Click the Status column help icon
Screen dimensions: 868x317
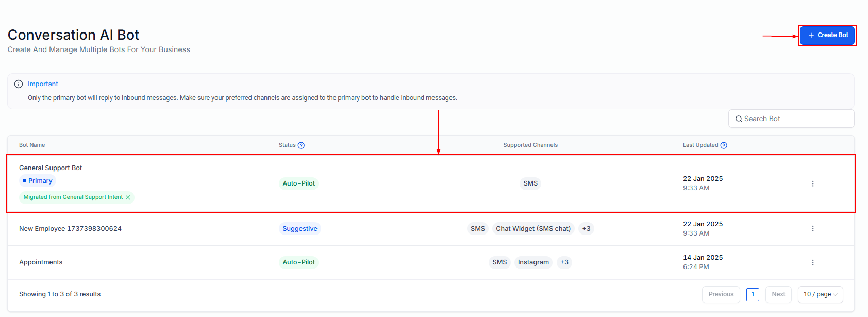[x=301, y=145]
